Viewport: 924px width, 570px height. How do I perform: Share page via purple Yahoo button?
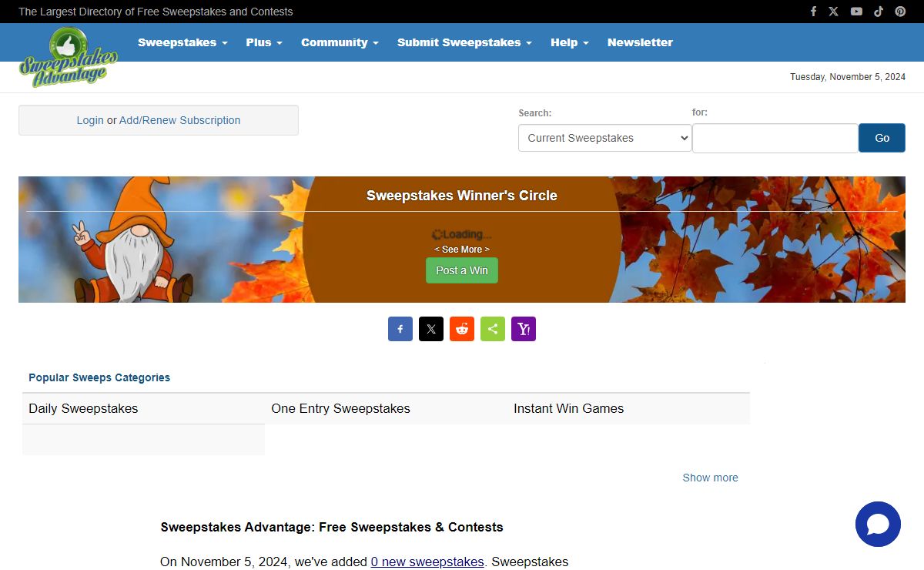(524, 329)
